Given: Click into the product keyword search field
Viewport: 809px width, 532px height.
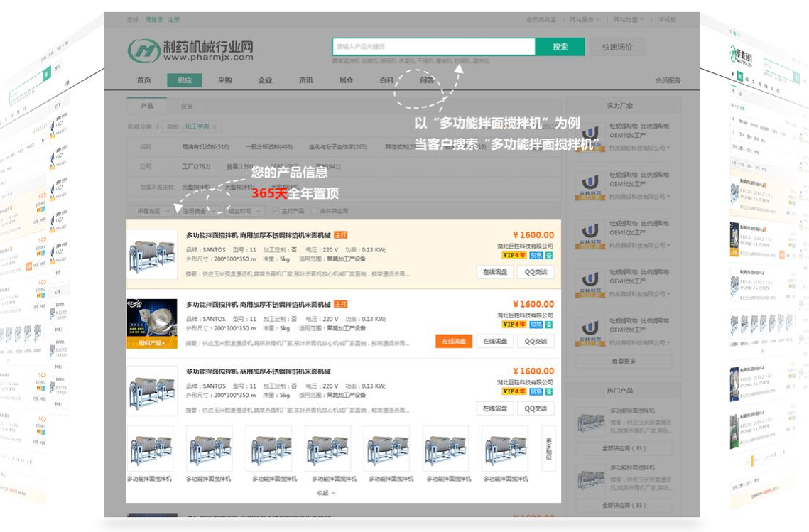Looking at the screenshot, I should pyautogui.click(x=433, y=47).
